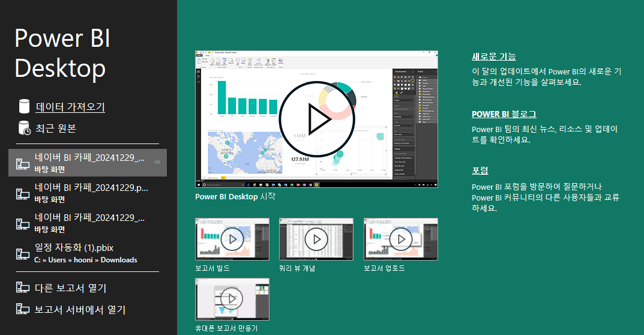Play the 보고서 빌드 tutorial video

[232, 239]
